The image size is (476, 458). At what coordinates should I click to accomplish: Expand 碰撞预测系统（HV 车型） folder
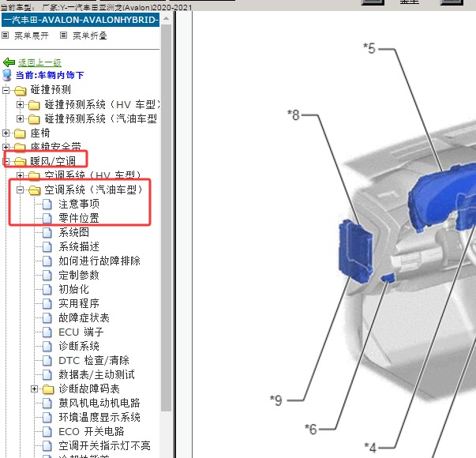point(20,104)
